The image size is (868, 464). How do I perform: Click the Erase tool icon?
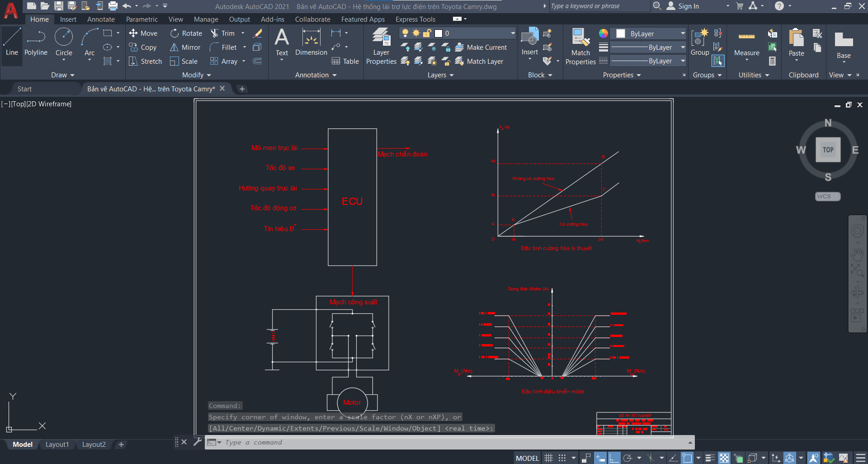[258, 33]
